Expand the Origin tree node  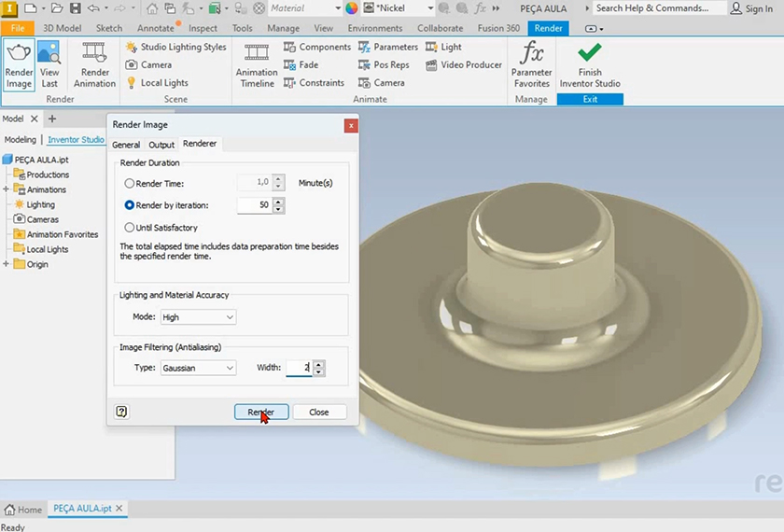click(x=7, y=264)
